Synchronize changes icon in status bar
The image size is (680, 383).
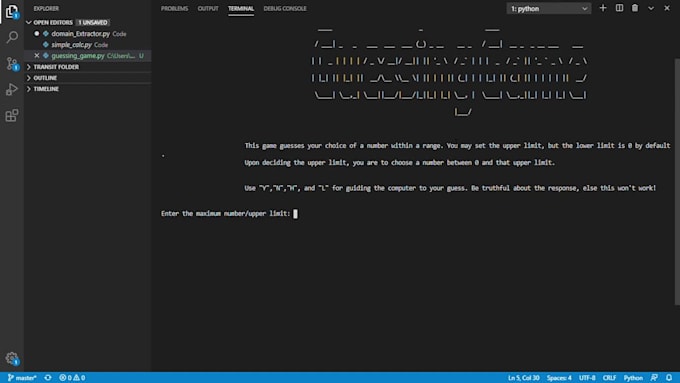click(48, 378)
